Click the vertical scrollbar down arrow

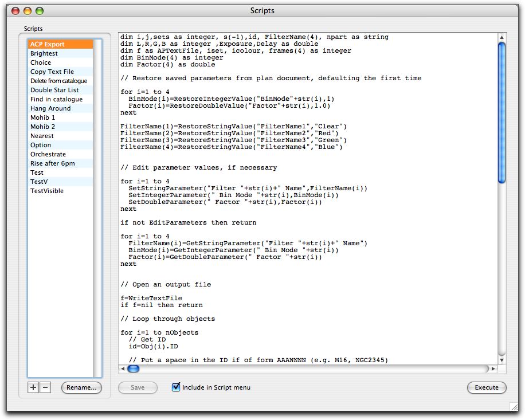click(502, 359)
